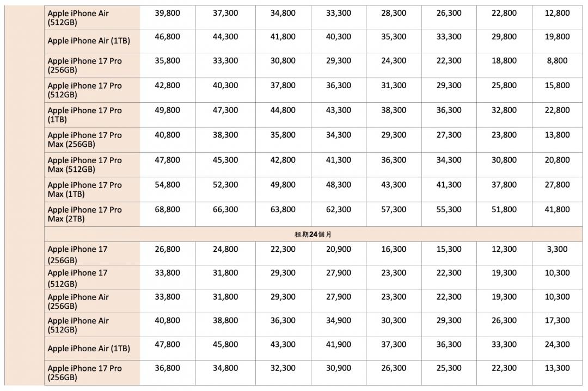This screenshot has height=391, width=588.
Task: Click the 54,800 price cell
Action: [167, 185]
